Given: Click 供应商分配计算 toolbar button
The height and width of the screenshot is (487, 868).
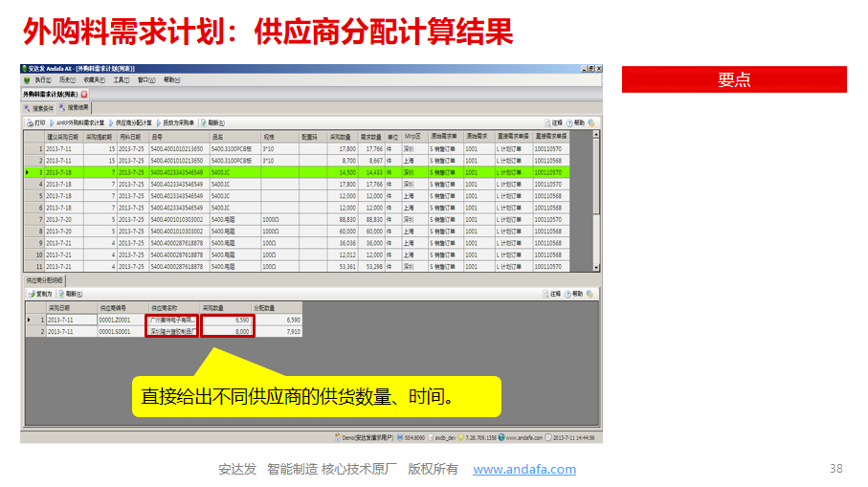Looking at the screenshot, I should pyautogui.click(x=132, y=122).
